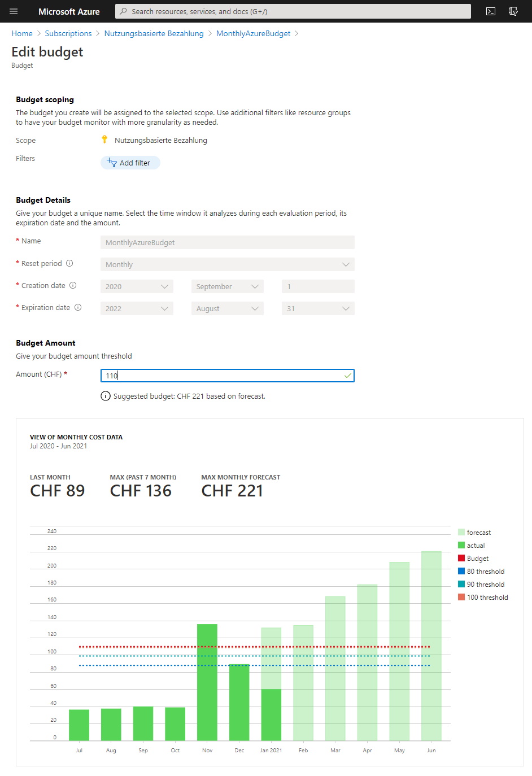Click the 'Budget scoping' section heading
The height and width of the screenshot is (776, 532).
click(x=45, y=99)
